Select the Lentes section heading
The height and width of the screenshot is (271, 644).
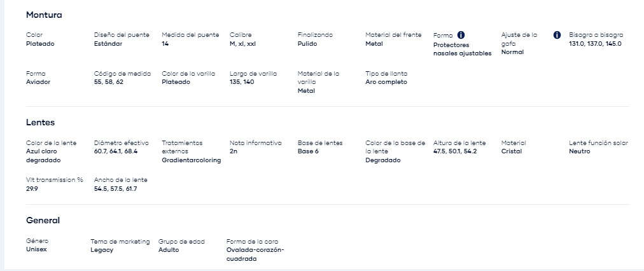point(40,122)
